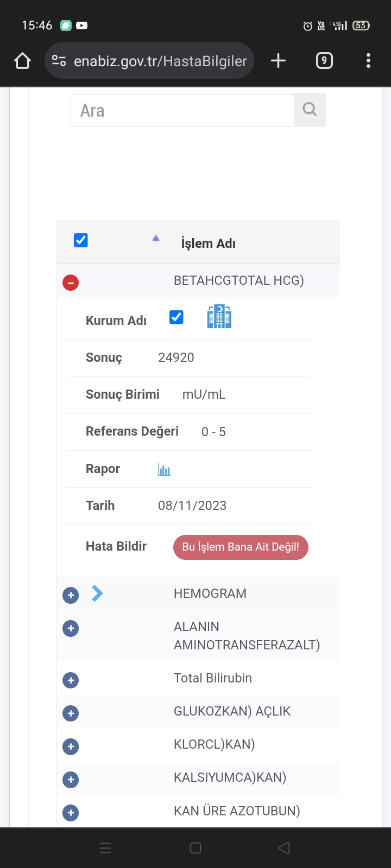Click the hospital building icon
The height and width of the screenshot is (868, 391).
(219, 317)
